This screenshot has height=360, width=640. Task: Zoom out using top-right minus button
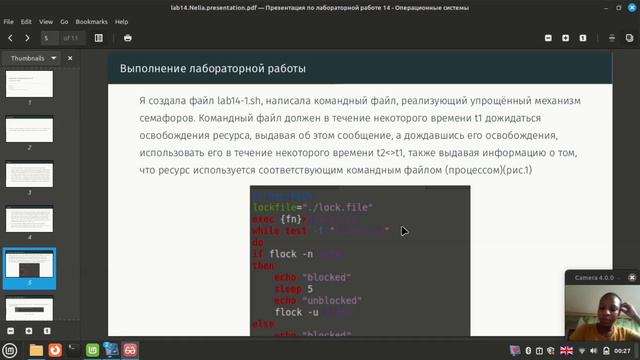click(x=548, y=38)
